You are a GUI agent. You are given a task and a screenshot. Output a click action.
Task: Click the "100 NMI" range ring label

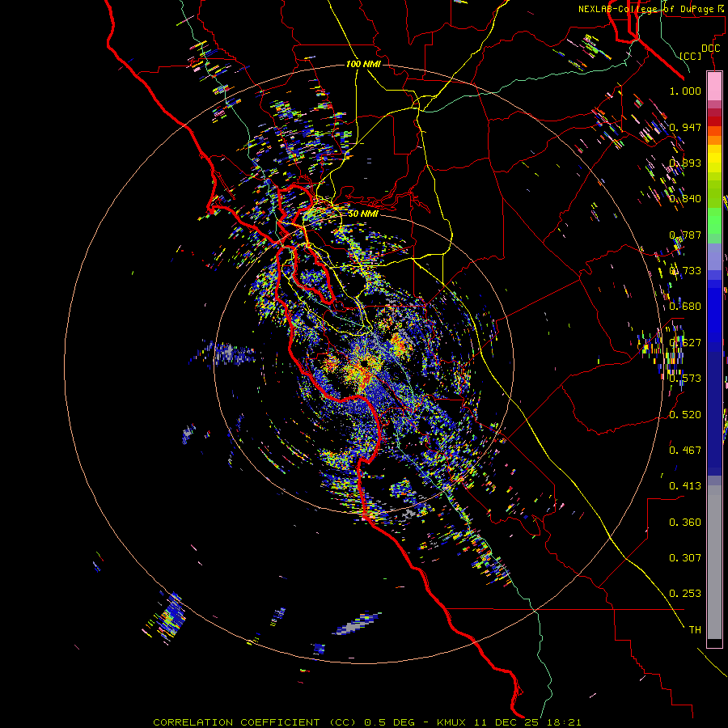[363, 64]
